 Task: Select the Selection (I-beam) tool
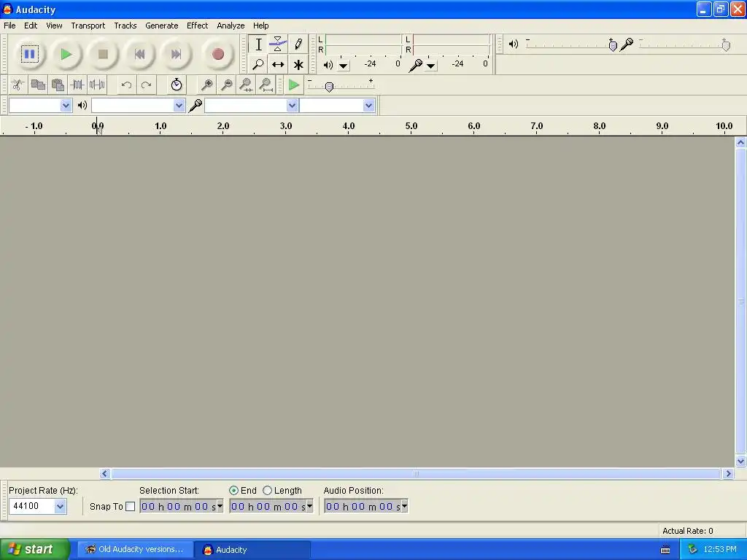pos(258,44)
